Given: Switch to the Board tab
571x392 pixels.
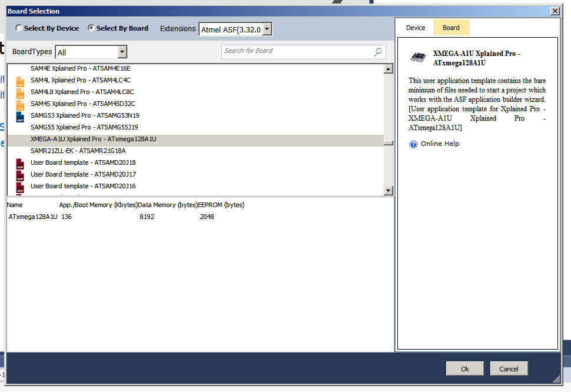Looking at the screenshot, I should click(x=451, y=28).
